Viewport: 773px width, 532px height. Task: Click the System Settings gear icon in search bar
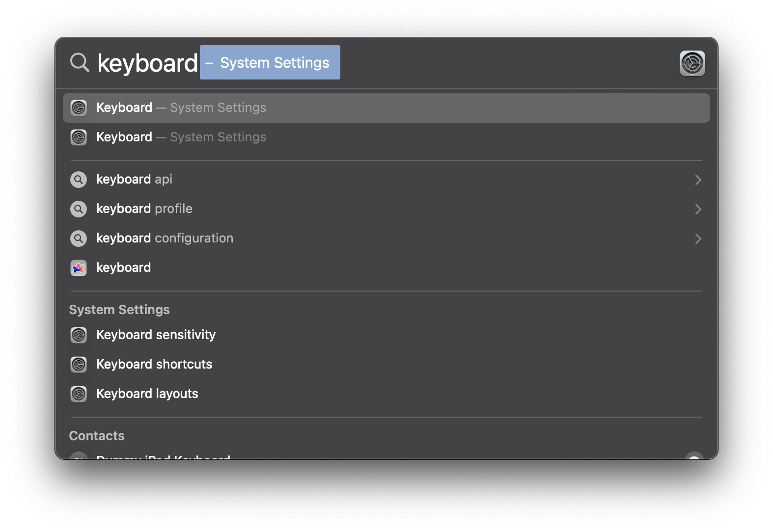click(692, 63)
